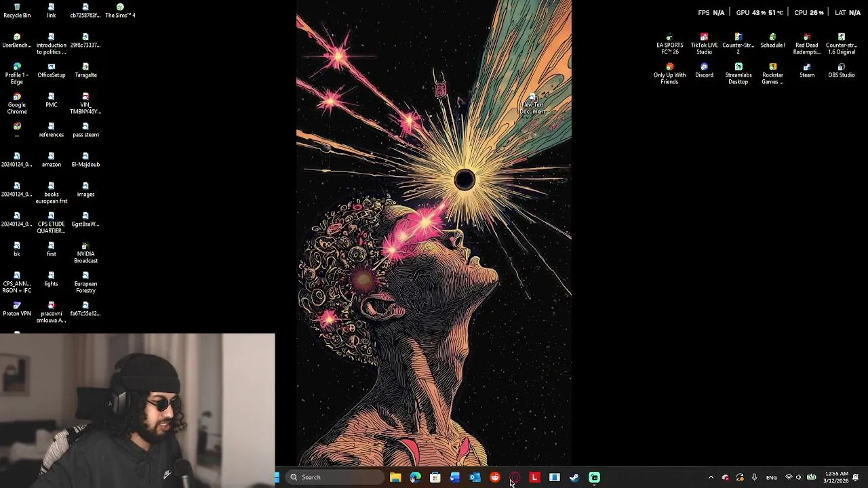Open NVIDIA Broadcast desktop shortcut

click(x=85, y=252)
